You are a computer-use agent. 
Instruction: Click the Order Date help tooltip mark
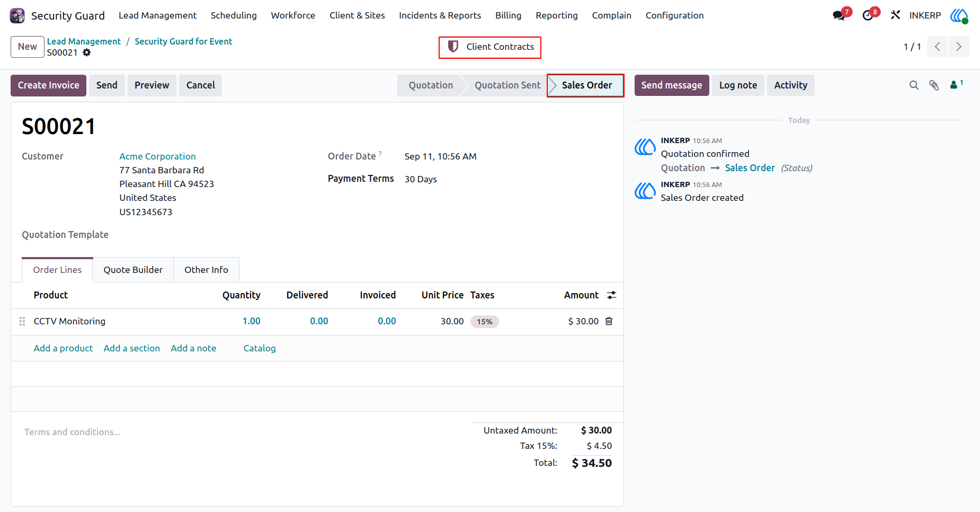(x=380, y=153)
